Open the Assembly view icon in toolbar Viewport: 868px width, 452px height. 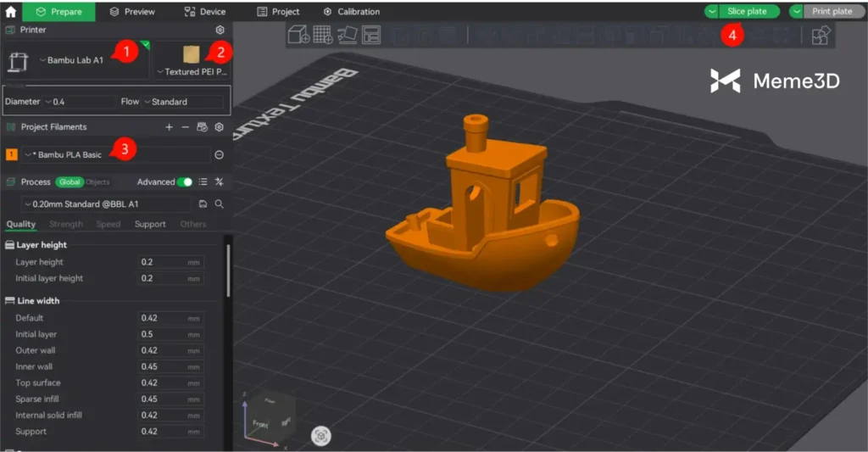[x=820, y=35]
